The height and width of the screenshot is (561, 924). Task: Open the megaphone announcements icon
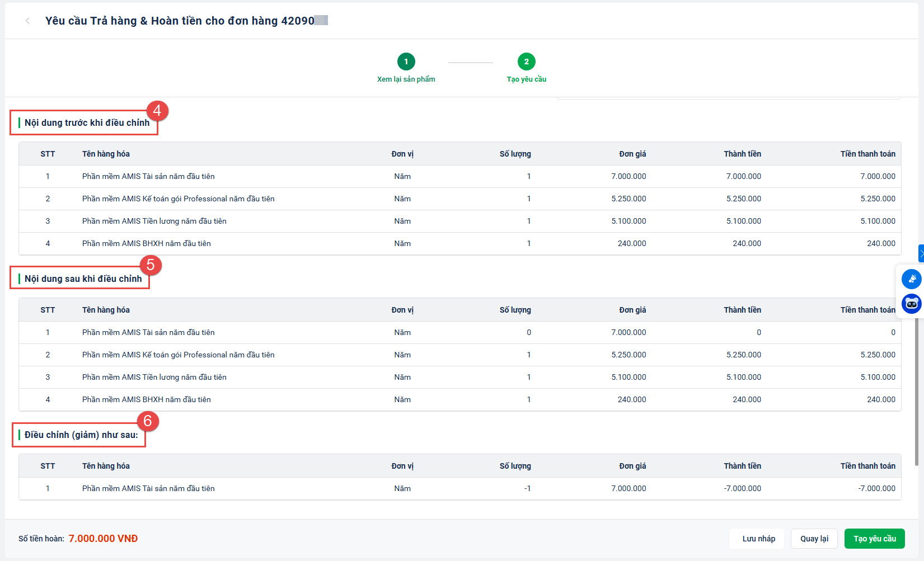(911, 279)
